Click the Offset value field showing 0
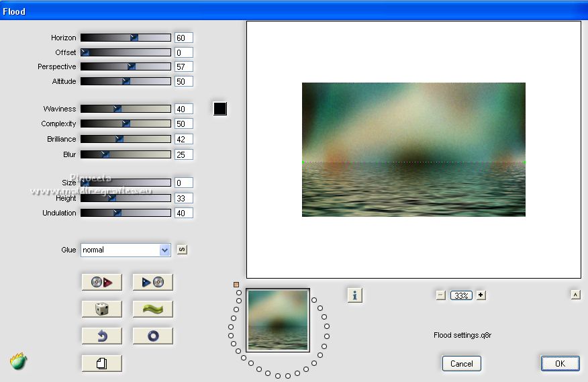Viewport: 588px width, 382px height. [x=184, y=52]
